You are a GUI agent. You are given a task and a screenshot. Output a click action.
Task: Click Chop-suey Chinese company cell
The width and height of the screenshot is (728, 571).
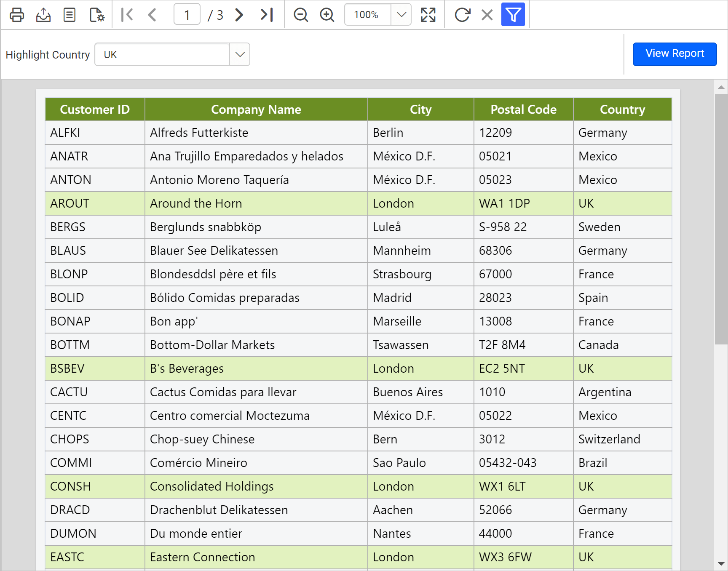256,439
